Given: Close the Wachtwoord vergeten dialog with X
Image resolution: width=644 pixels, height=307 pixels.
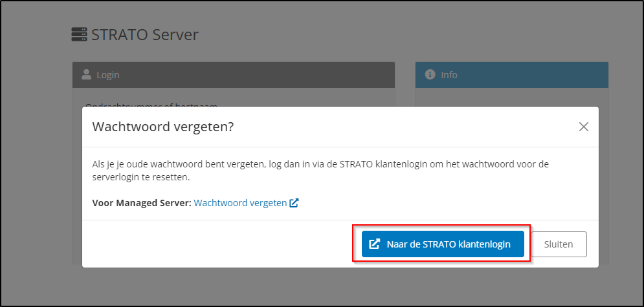Looking at the screenshot, I should [584, 127].
